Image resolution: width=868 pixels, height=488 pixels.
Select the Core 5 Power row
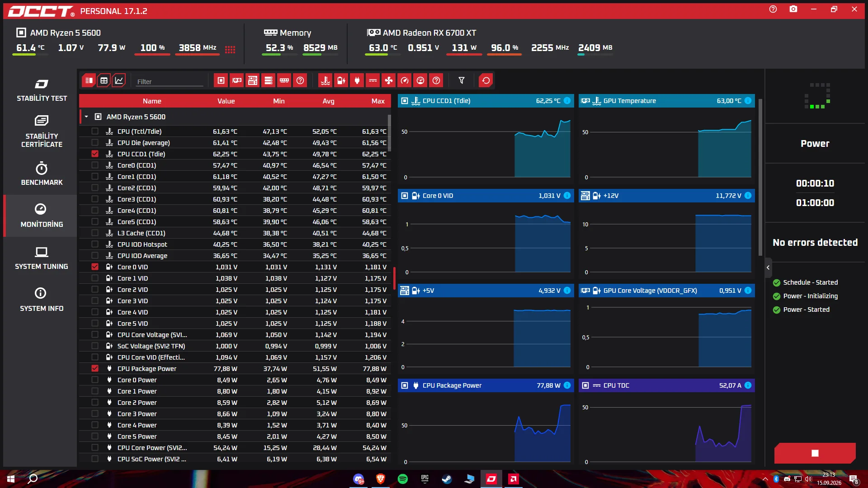point(235,436)
